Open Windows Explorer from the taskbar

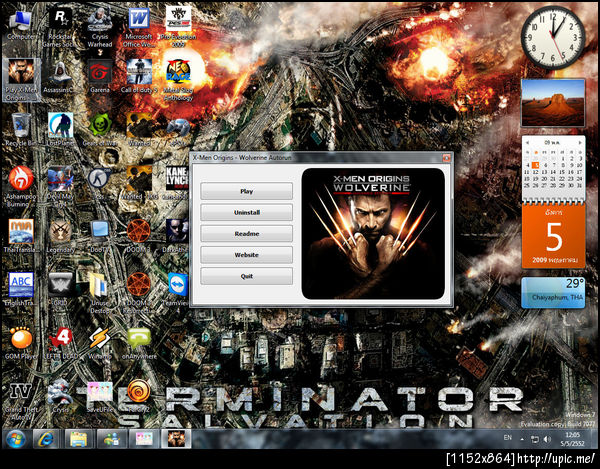pos(79,439)
